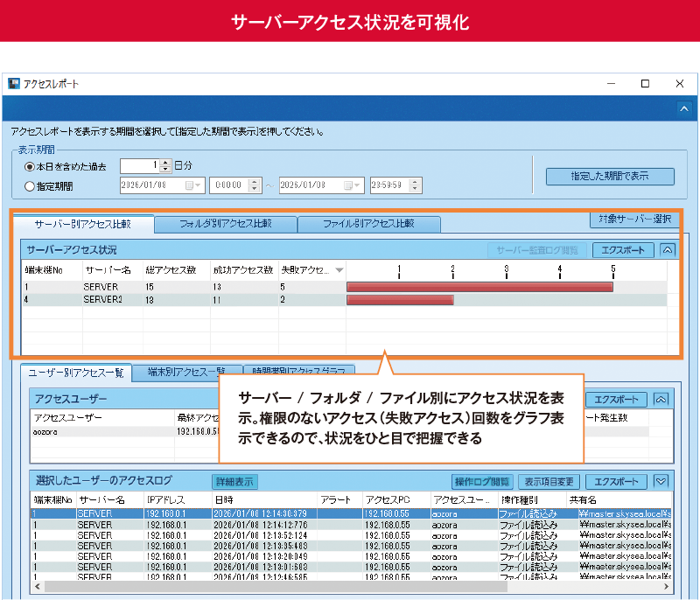
Task: Adjust the days count spinner arrows
Action: (x=165, y=164)
